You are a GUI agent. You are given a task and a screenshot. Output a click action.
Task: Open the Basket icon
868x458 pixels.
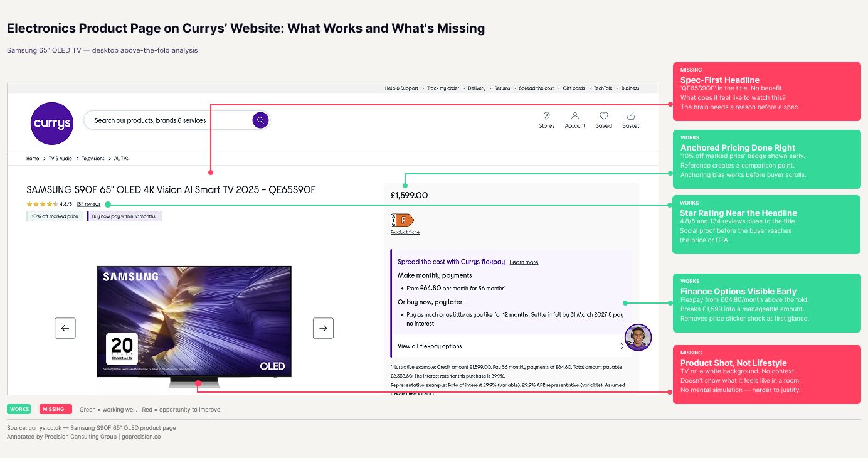(631, 116)
